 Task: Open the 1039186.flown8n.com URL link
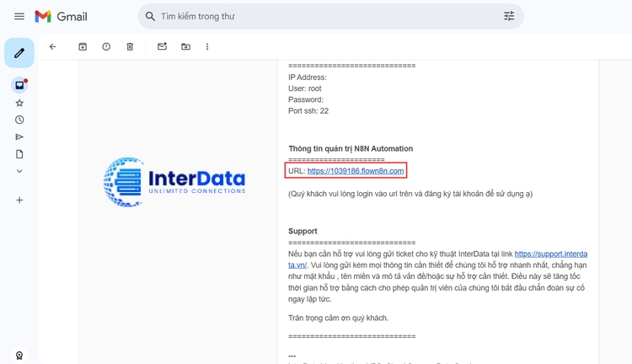coord(356,171)
